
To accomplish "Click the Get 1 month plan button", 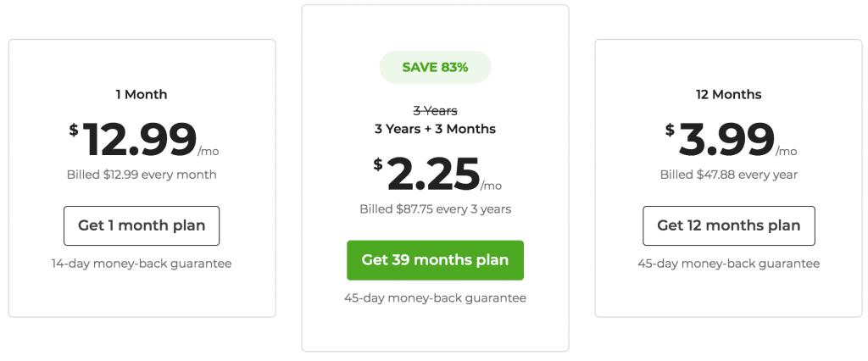I will [142, 226].
